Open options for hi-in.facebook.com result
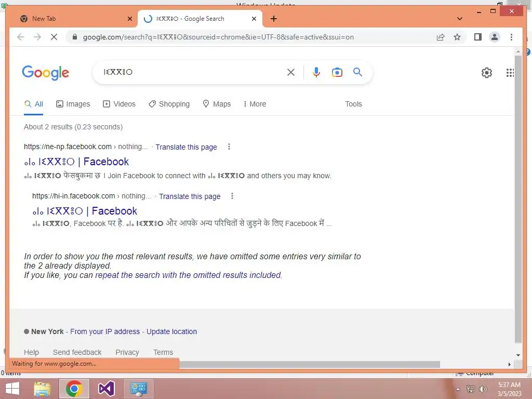 [232, 196]
